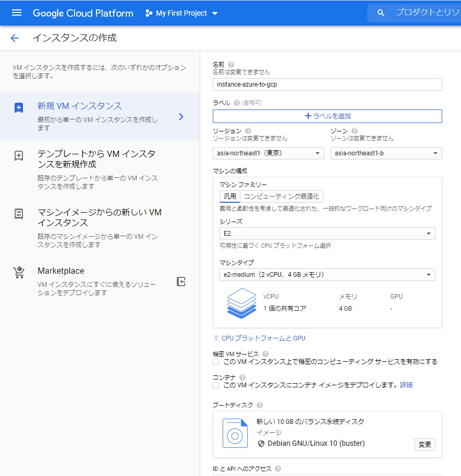Viewport: 461px width, 476px height.
Task: Select マシンイメージからの新しい VM インスタンス
Action: tap(100, 228)
